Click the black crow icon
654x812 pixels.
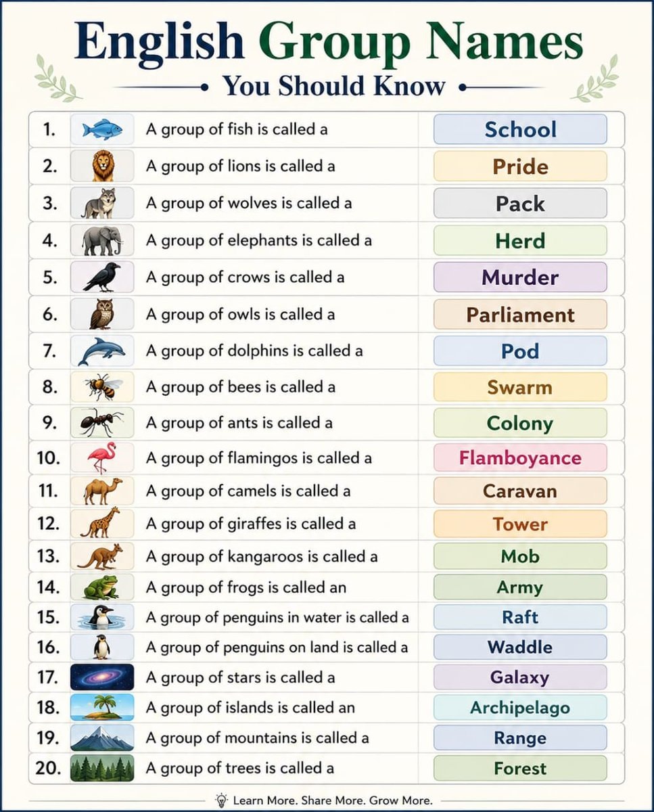(x=102, y=277)
